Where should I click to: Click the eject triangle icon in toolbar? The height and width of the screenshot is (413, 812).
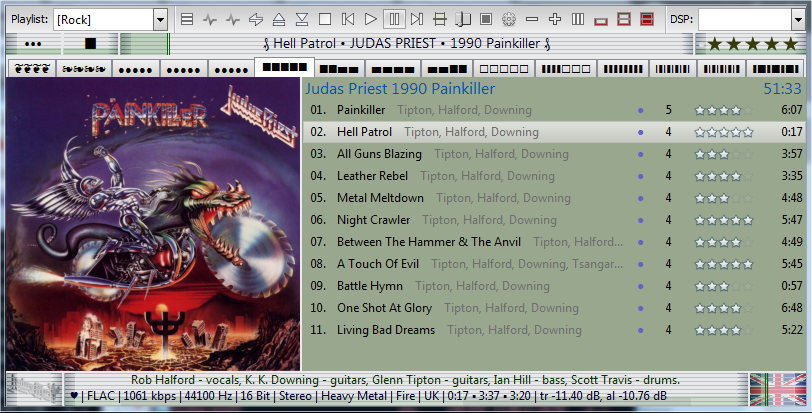(279, 19)
